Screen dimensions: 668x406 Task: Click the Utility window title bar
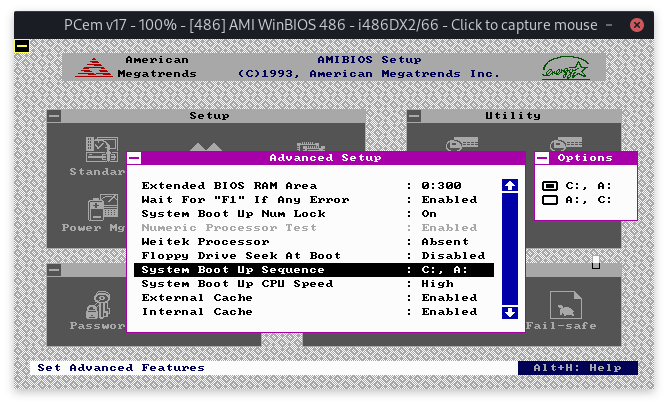514,116
